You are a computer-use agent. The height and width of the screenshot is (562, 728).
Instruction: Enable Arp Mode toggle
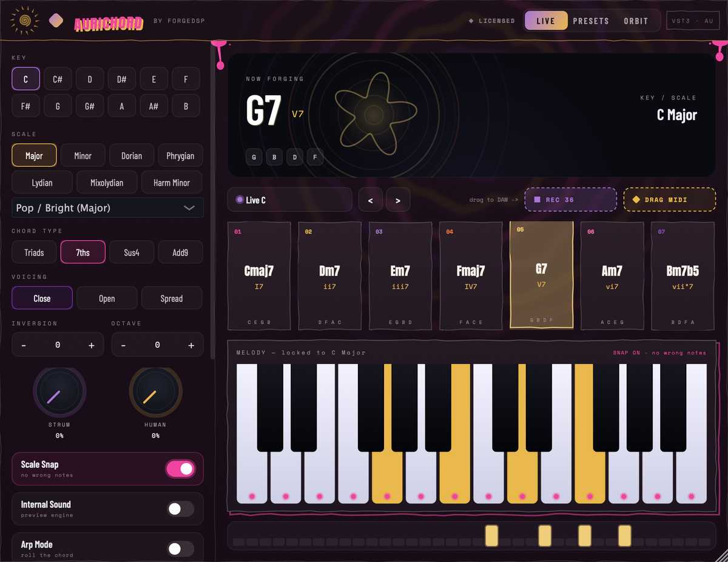tap(181, 549)
